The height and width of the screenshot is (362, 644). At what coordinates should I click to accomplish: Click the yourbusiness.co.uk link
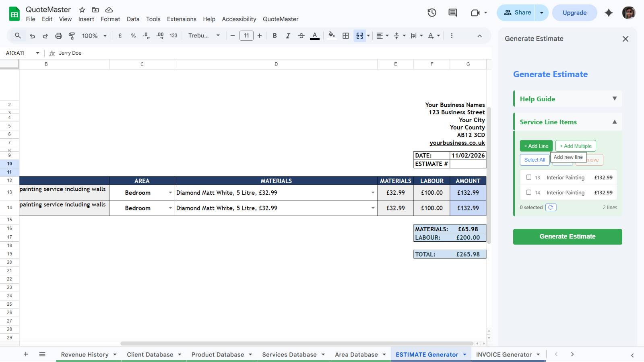coord(457,142)
